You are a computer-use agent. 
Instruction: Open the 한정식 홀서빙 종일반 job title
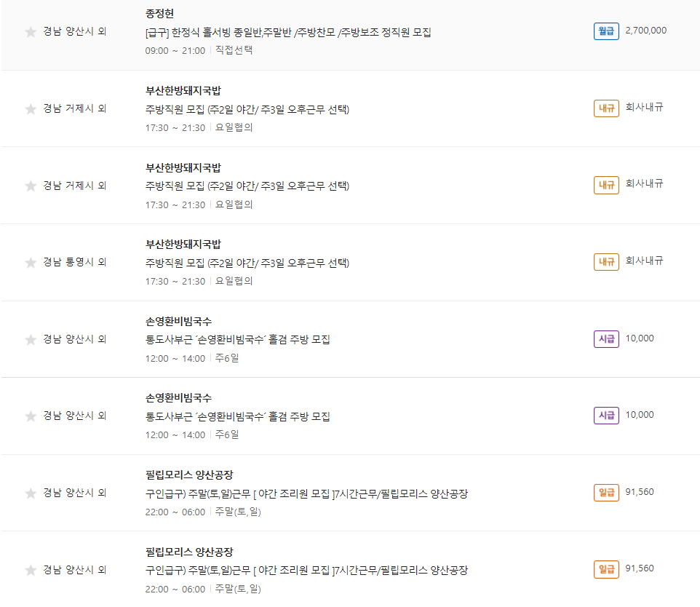point(288,32)
